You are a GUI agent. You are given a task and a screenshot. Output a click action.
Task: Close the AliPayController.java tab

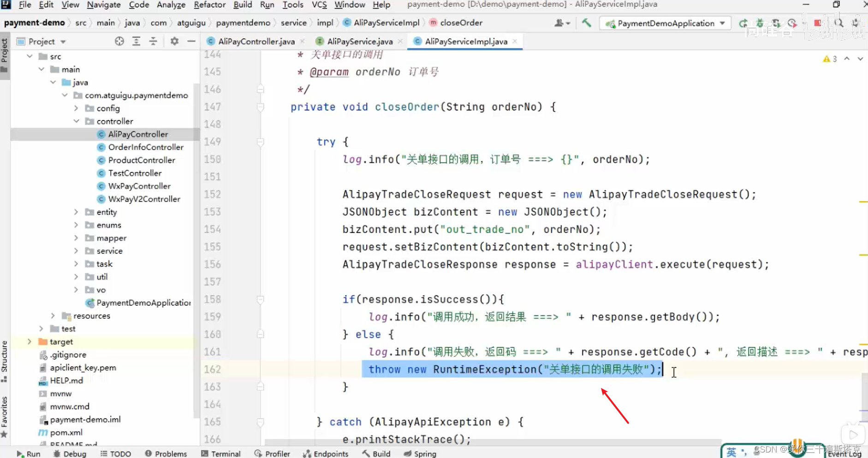(x=303, y=41)
